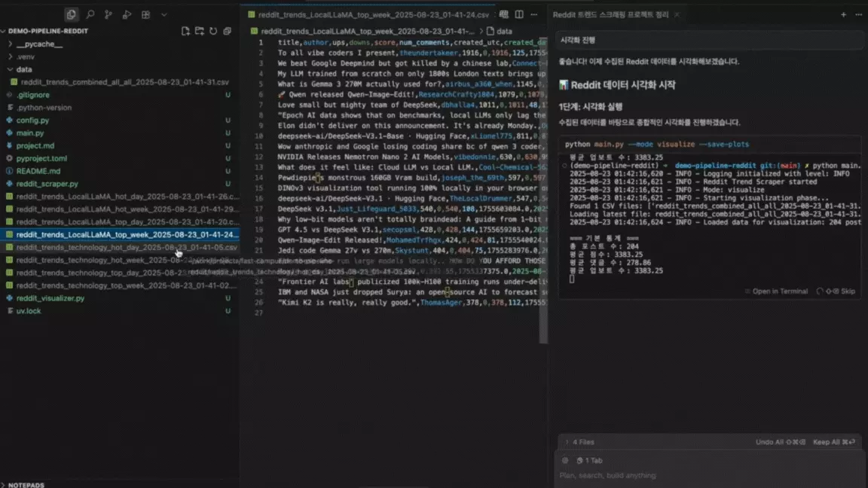Open the Run and Debug icon
Screen dimensions: 868x488
tap(127, 14)
